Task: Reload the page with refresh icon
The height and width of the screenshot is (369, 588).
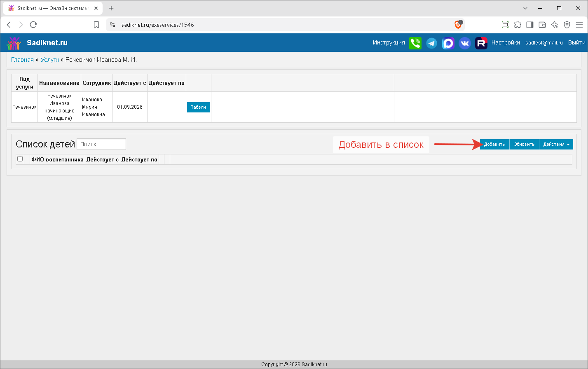Action: click(33, 25)
